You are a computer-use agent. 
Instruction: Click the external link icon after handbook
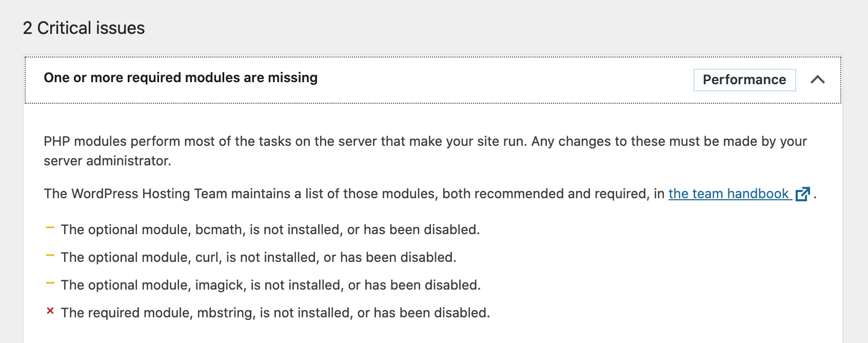click(802, 194)
